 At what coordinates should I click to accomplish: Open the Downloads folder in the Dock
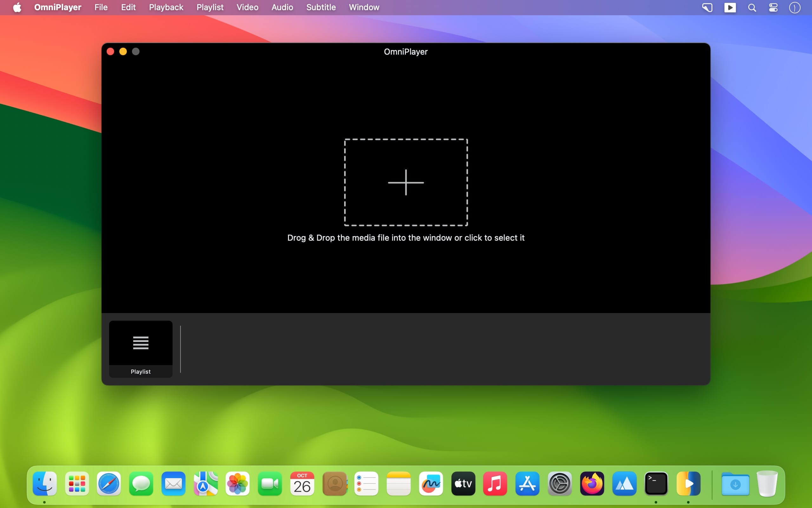[x=735, y=484]
